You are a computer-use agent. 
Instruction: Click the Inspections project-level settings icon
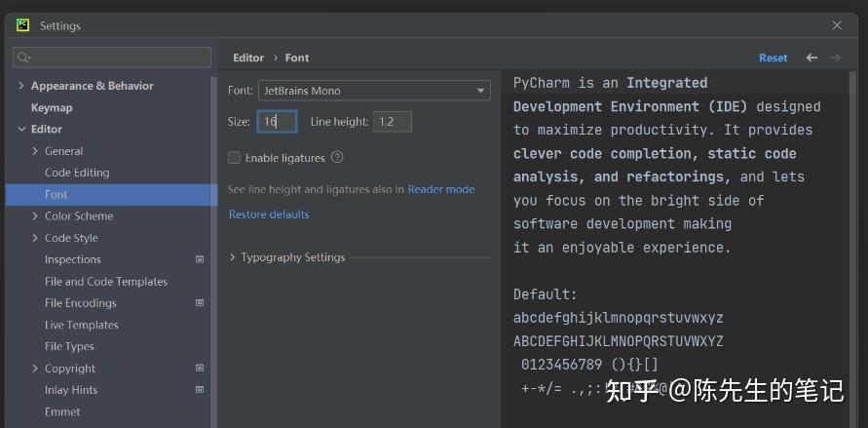click(x=200, y=259)
